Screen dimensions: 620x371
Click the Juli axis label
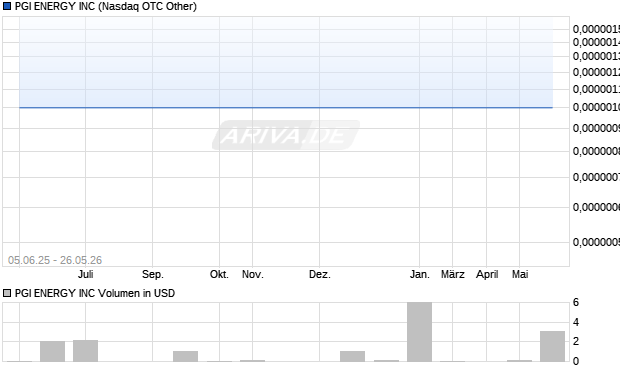[x=85, y=274]
